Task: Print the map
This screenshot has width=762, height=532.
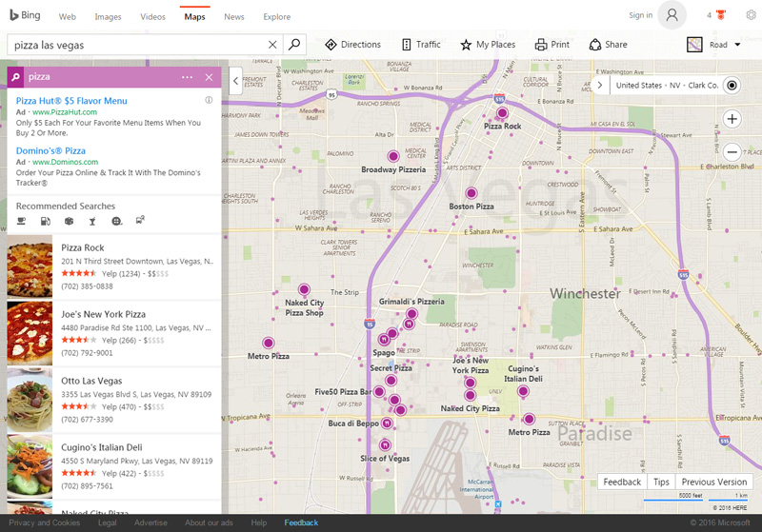Action: [x=552, y=45]
